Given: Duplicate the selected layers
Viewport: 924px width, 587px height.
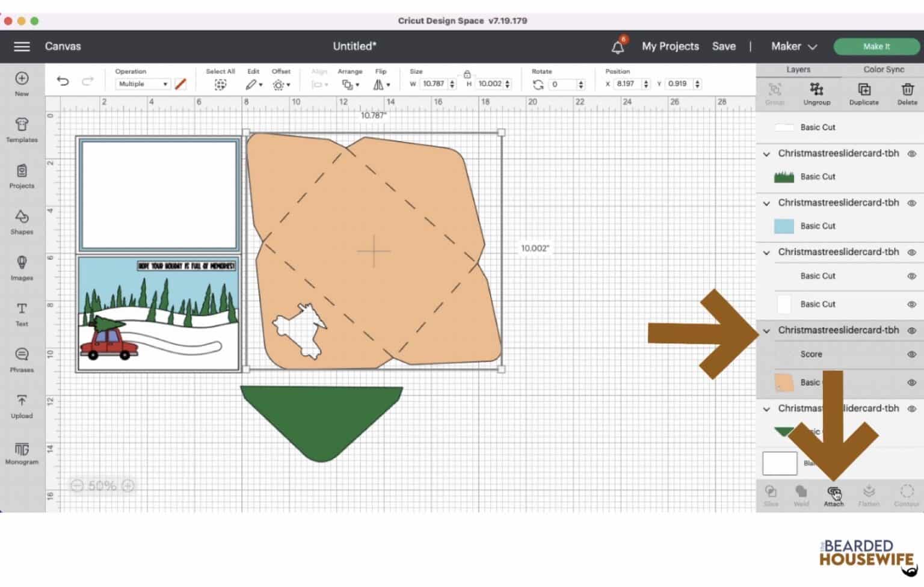Looking at the screenshot, I should point(864,93).
